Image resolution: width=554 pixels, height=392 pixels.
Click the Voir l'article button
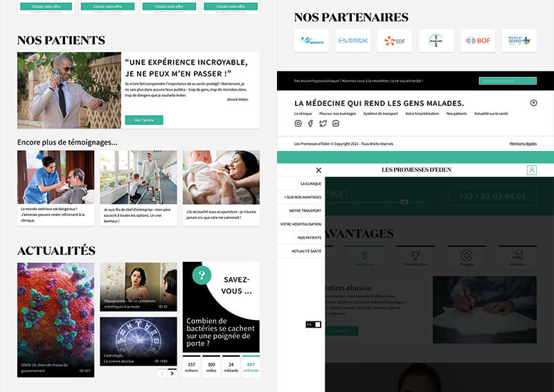(x=143, y=120)
